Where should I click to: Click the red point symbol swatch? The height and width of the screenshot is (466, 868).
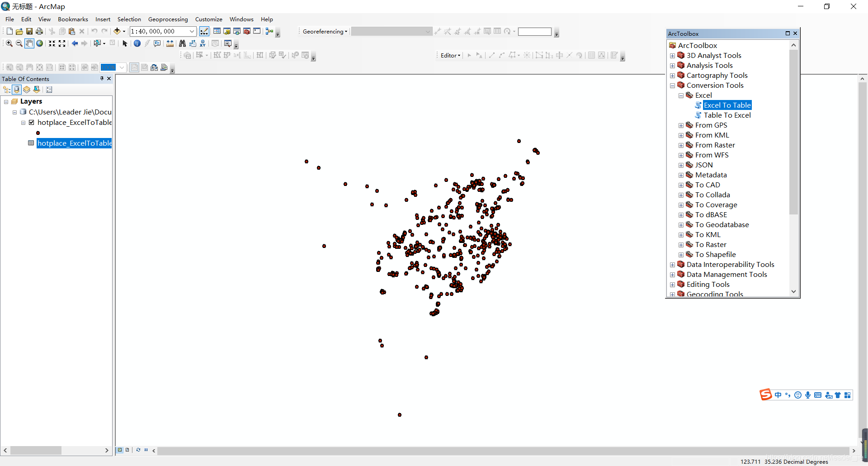click(x=38, y=133)
